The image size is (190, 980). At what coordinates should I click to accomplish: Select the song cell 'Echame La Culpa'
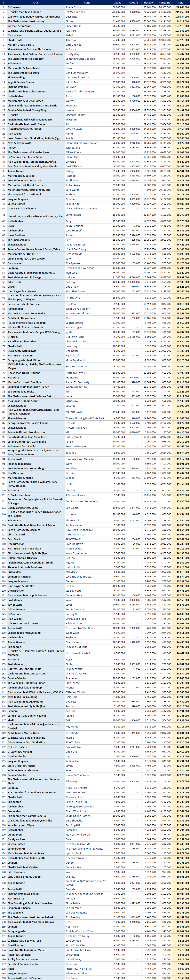click(x=87, y=623)
